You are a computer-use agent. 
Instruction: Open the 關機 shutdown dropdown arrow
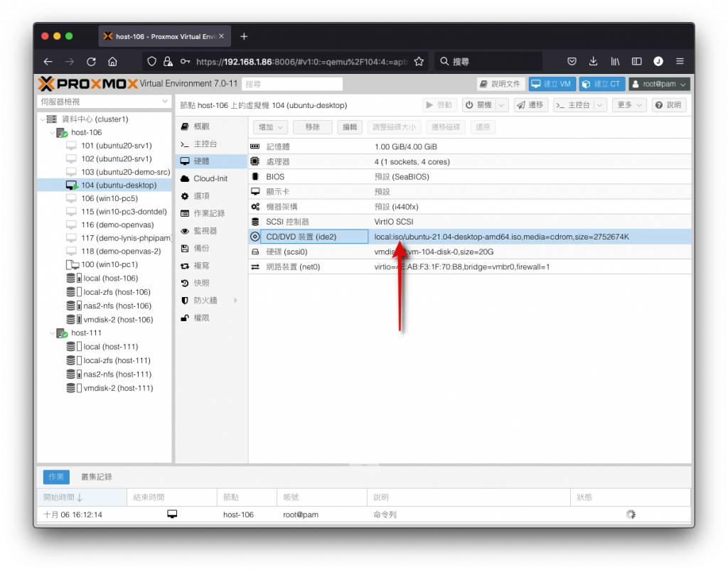click(501, 105)
